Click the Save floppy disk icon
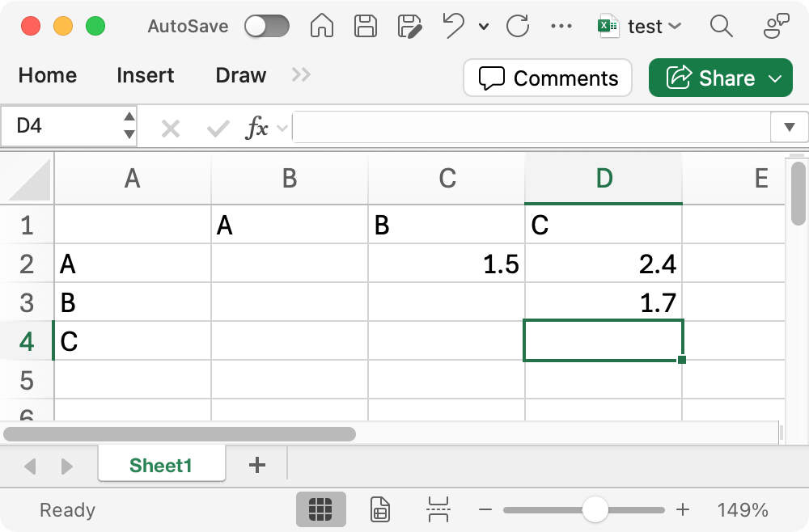This screenshot has width=809, height=532. coord(366,26)
